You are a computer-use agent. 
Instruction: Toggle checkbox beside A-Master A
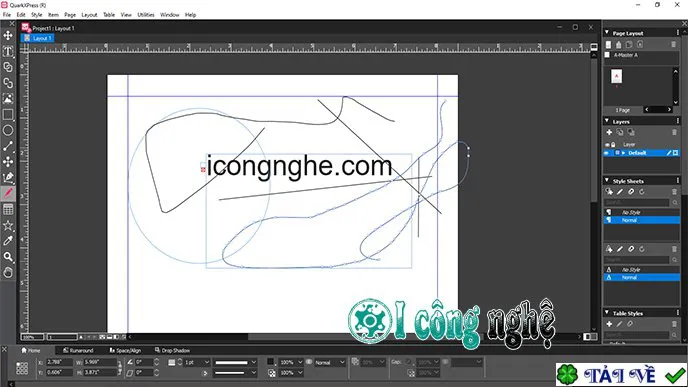pyautogui.click(x=607, y=55)
